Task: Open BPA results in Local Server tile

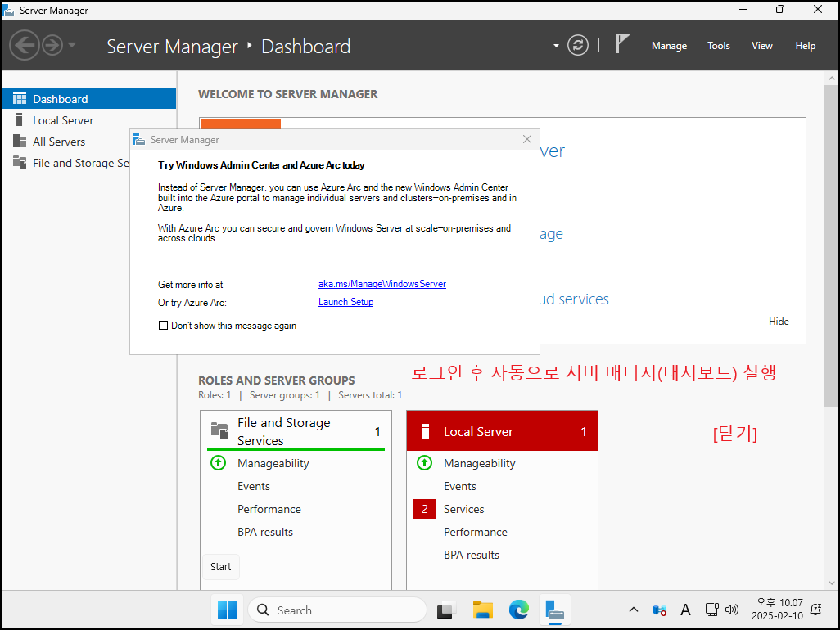Action: click(472, 555)
